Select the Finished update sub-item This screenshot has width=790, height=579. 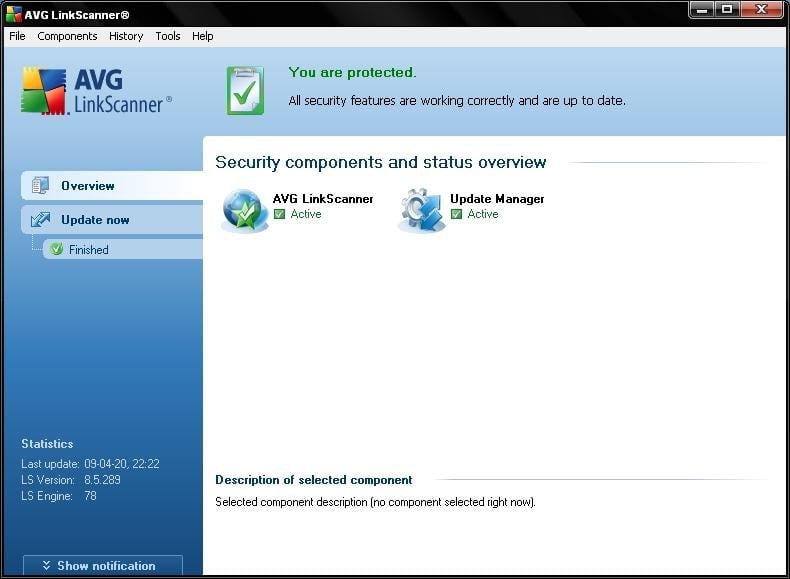click(89, 250)
